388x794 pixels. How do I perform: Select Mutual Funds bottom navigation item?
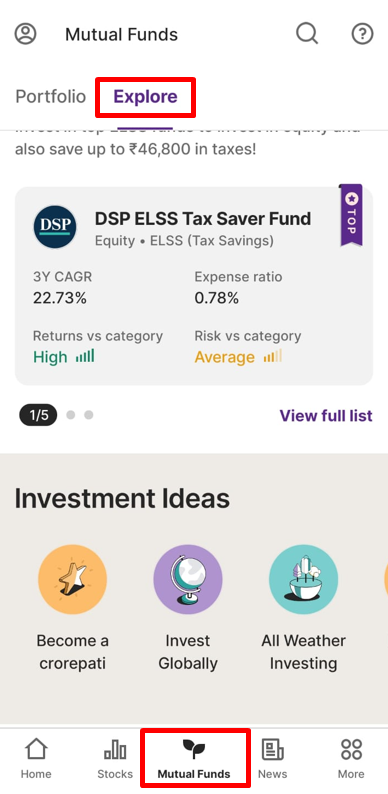click(x=194, y=759)
